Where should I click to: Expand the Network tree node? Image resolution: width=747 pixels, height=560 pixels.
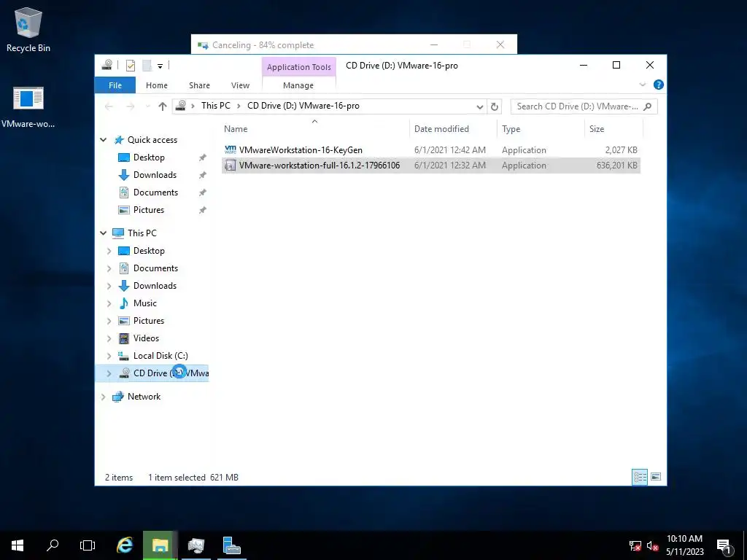pos(104,397)
